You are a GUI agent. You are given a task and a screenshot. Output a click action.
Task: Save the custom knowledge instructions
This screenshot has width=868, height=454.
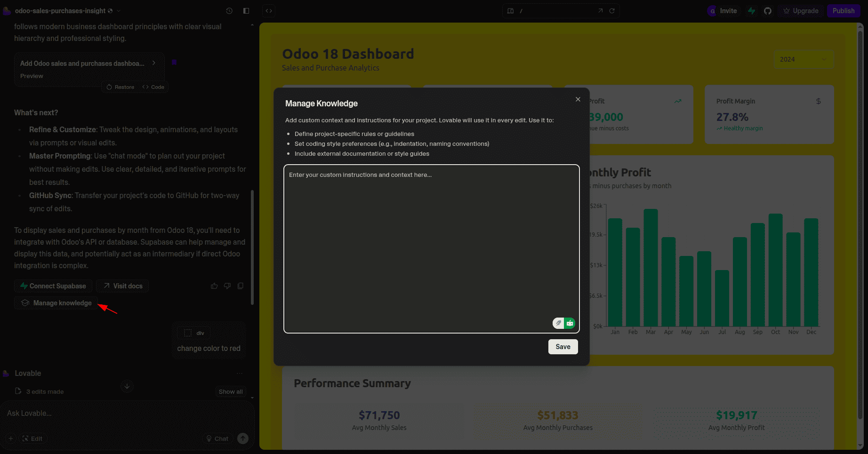click(563, 347)
